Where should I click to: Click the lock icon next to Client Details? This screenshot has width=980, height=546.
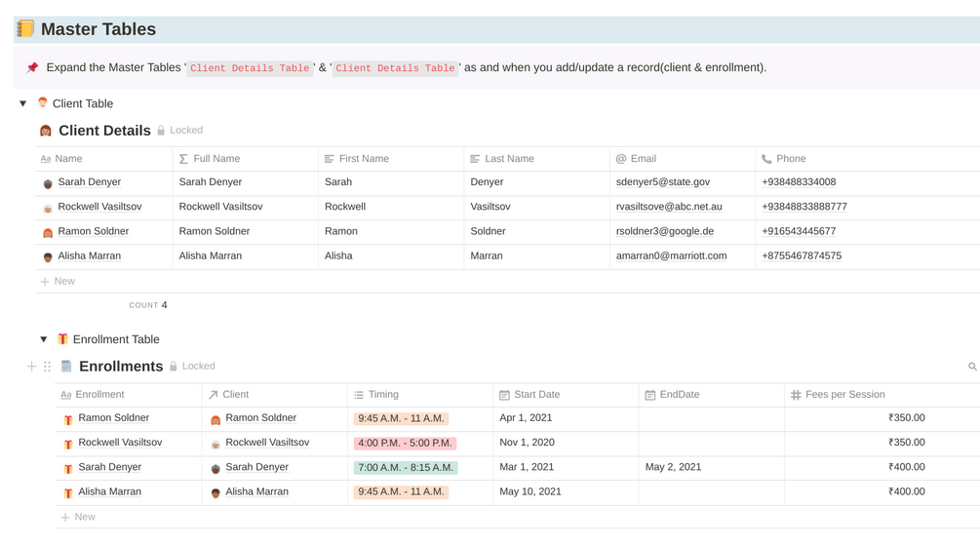click(x=161, y=131)
